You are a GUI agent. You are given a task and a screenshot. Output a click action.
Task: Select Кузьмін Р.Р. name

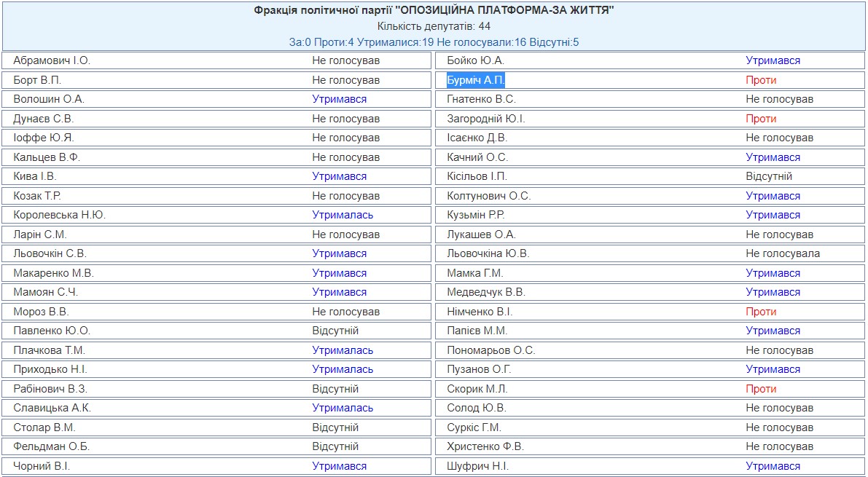coord(476,216)
